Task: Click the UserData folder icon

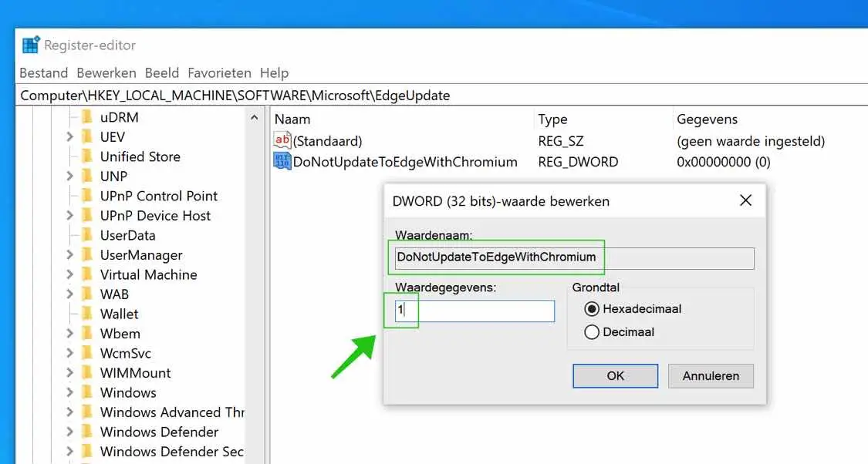Action: tap(86, 234)
